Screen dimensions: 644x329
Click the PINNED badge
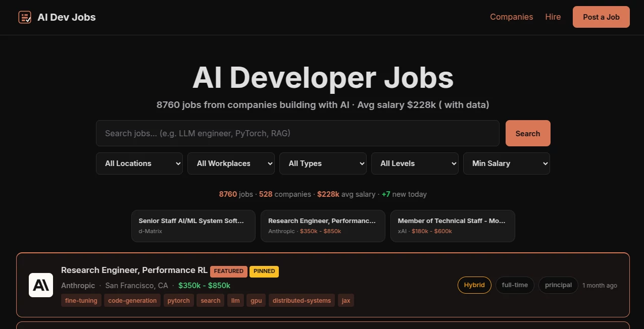pyautogui.click(x=264, y=271)
